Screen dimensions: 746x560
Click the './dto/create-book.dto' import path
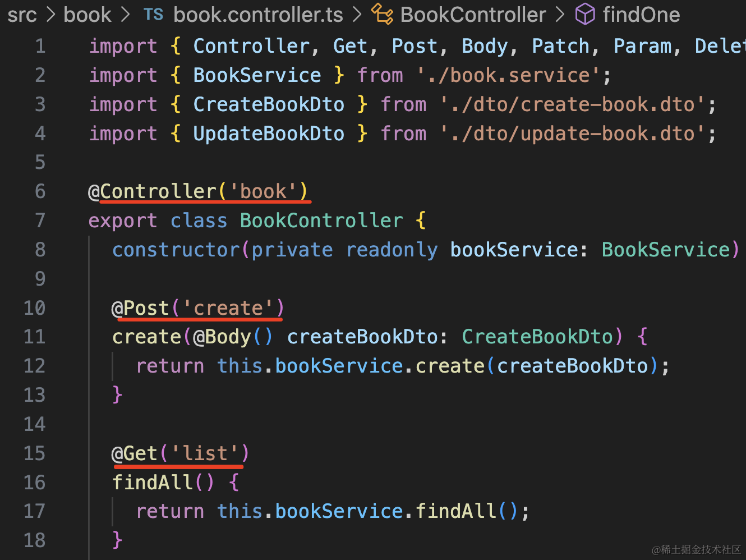[573, 104]
